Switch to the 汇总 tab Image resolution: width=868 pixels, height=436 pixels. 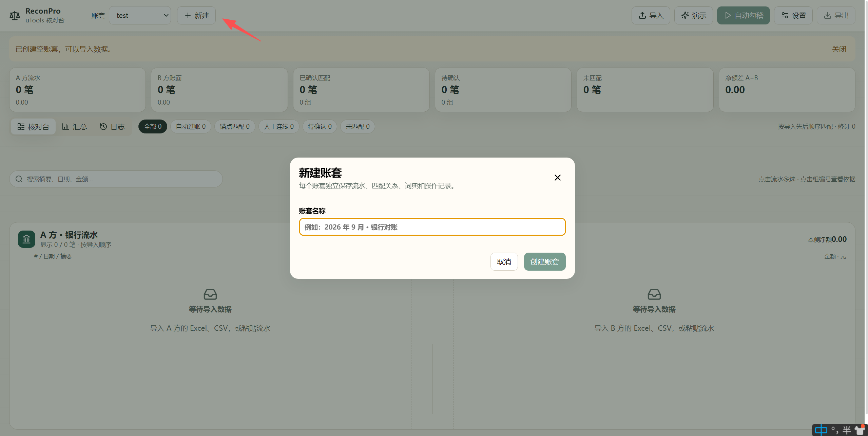(x=75, y=127)
